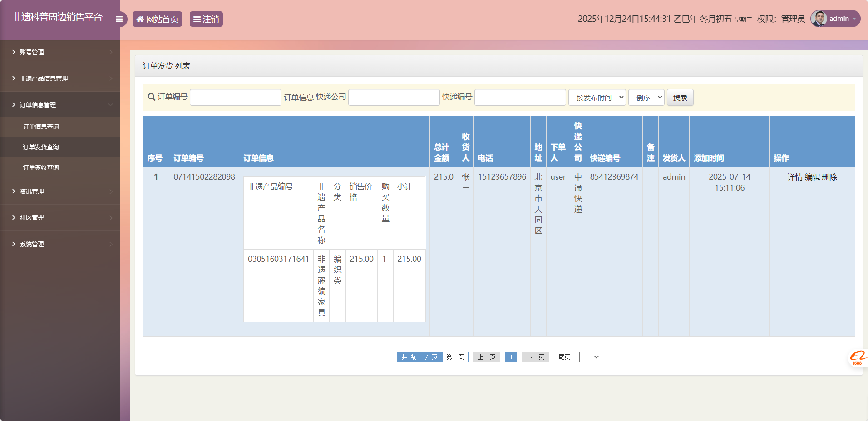Click the hamburger menu icon beside platform title
This screenshot has width=868, height=421.
(x=119, y=19)
